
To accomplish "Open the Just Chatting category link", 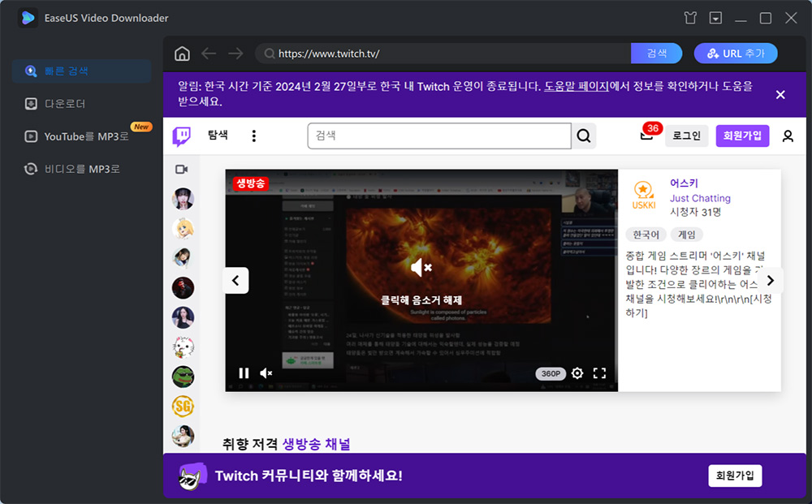I will tap(700, 198).
